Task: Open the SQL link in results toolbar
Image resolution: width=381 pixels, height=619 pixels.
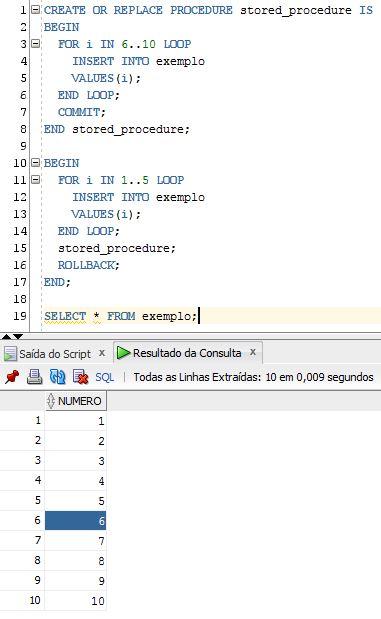Action: coord(105,377)
